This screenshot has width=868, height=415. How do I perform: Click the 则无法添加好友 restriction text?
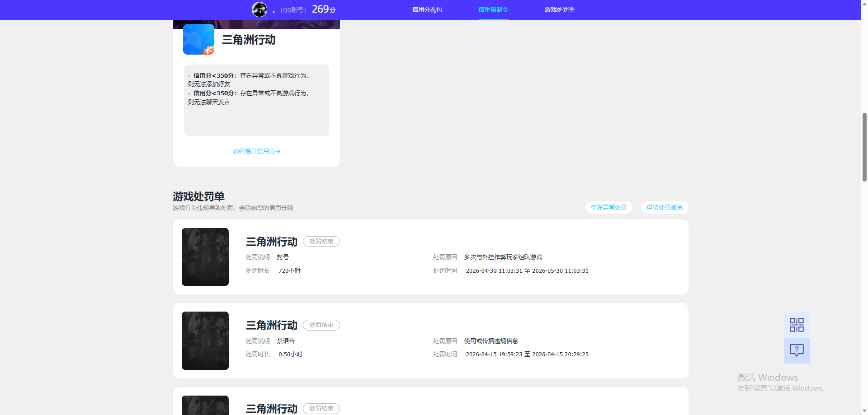tap(209, 84)
